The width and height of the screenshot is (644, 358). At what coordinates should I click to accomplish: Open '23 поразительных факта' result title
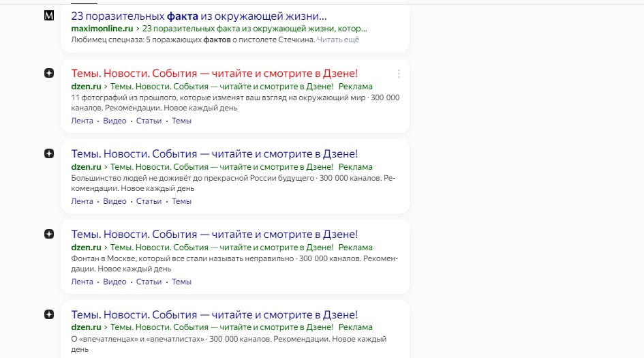[199, 16]
